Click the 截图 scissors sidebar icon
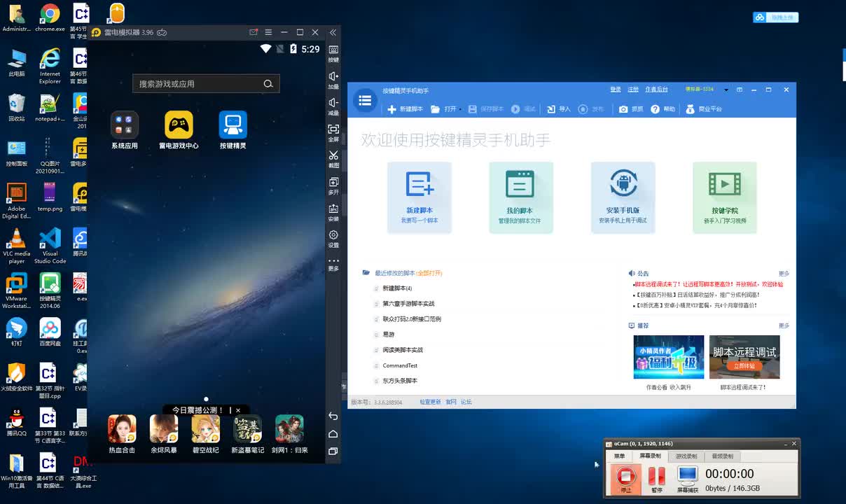This screenshot has width=846, height=504. click(333, 159)
